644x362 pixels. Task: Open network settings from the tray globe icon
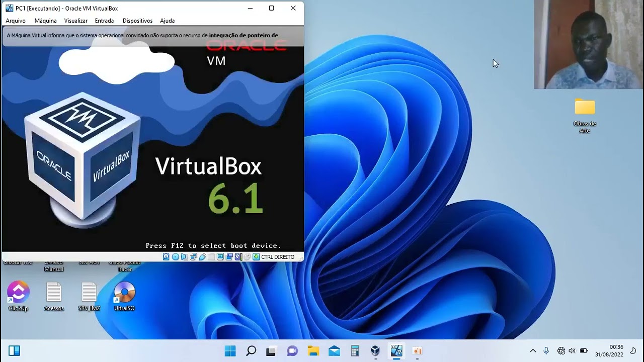pyautogui.click(x=561, y=350)
